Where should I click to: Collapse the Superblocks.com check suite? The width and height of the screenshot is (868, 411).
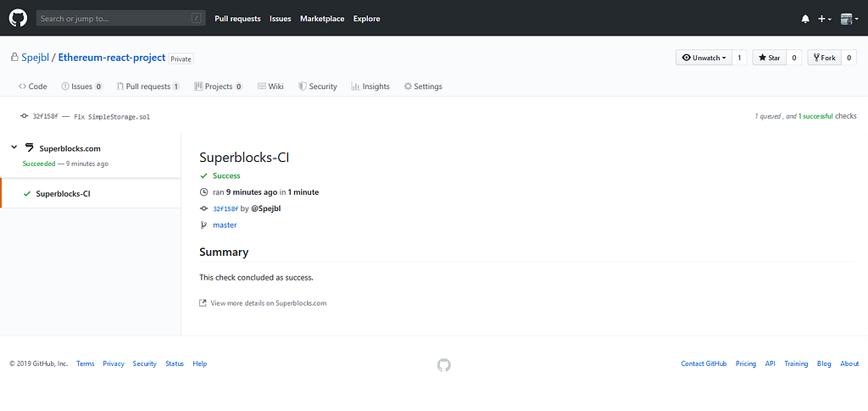pyautogui.click(x=14, y=147)
